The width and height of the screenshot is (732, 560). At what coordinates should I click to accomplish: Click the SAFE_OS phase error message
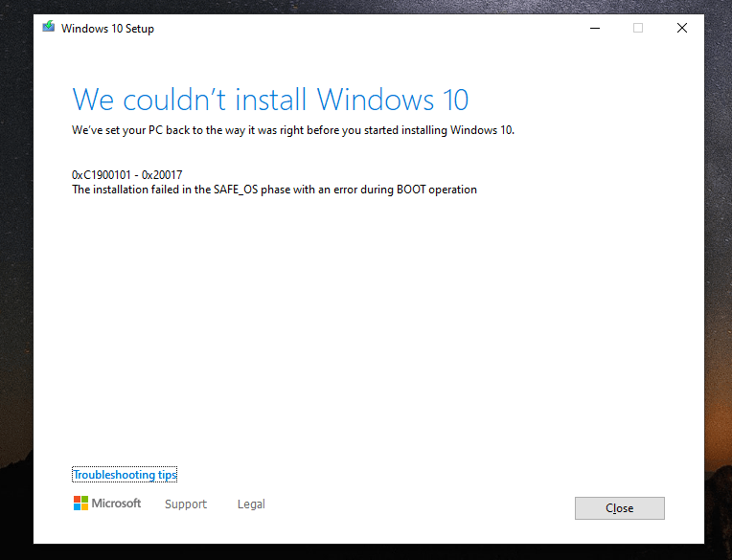coord(274,190)
